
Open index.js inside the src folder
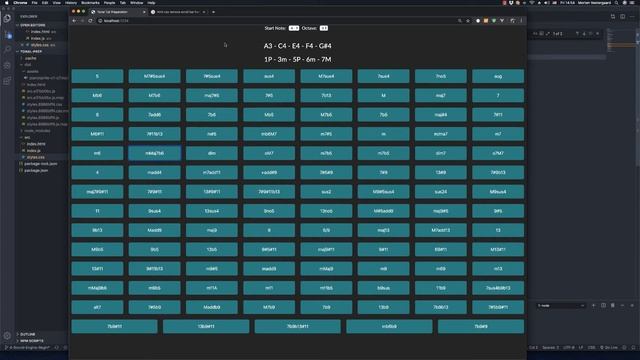tap(33, 151)
